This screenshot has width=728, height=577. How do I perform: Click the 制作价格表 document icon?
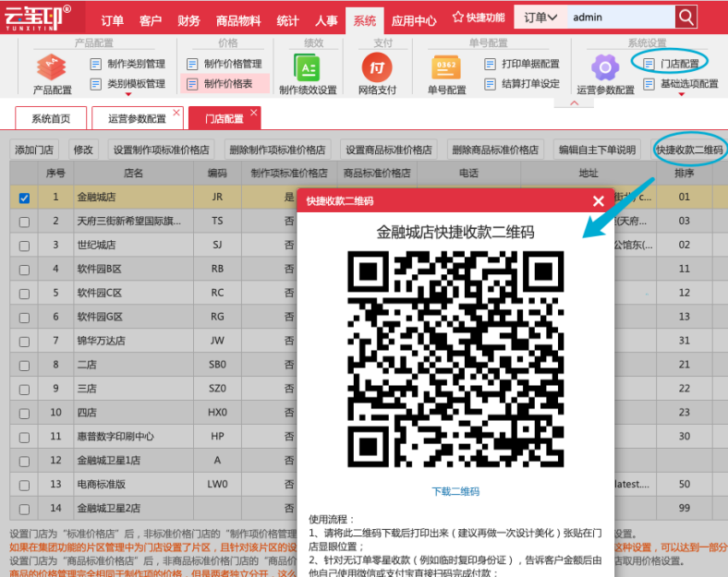pyautogui.click(x=192, y=84)
